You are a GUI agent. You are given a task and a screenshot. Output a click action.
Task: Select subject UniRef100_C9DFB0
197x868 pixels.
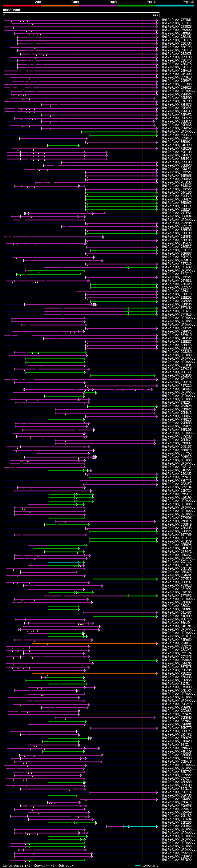pyautogui.click(x=177, y=233)
